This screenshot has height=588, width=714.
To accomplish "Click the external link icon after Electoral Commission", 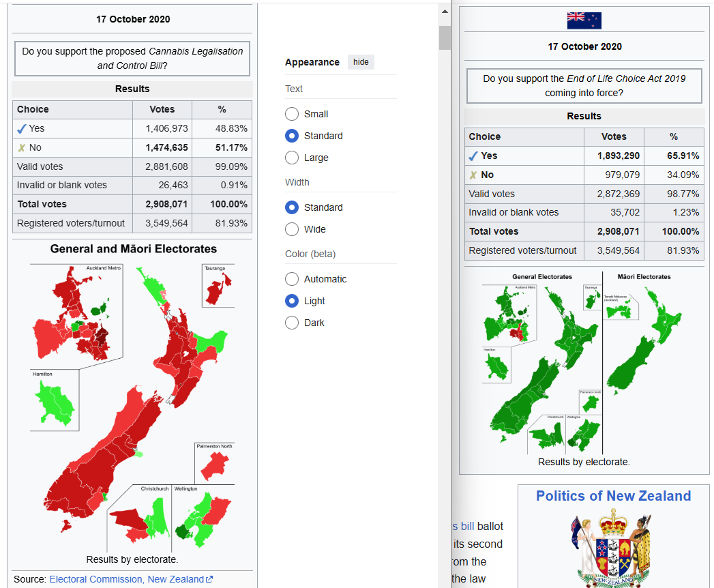I will click(209, 579).
